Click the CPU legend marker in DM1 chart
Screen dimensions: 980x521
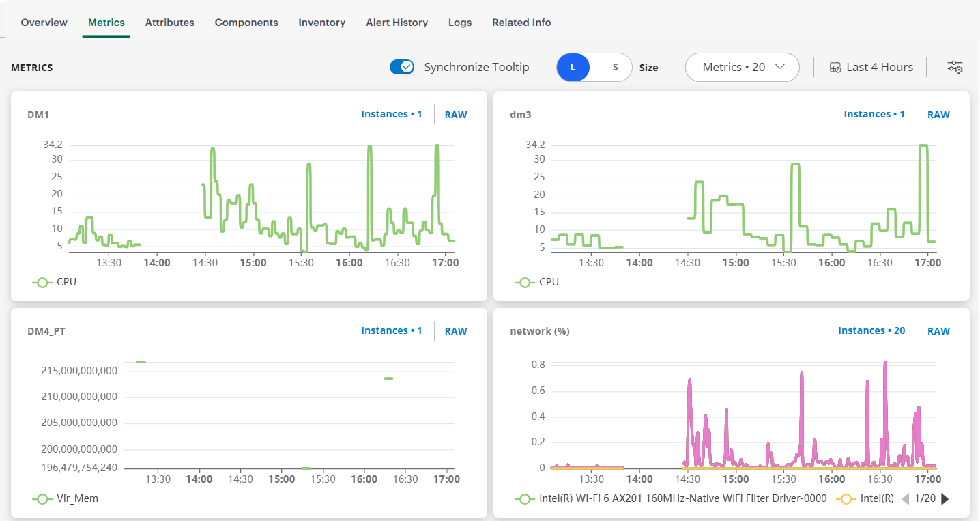[42, 282]
